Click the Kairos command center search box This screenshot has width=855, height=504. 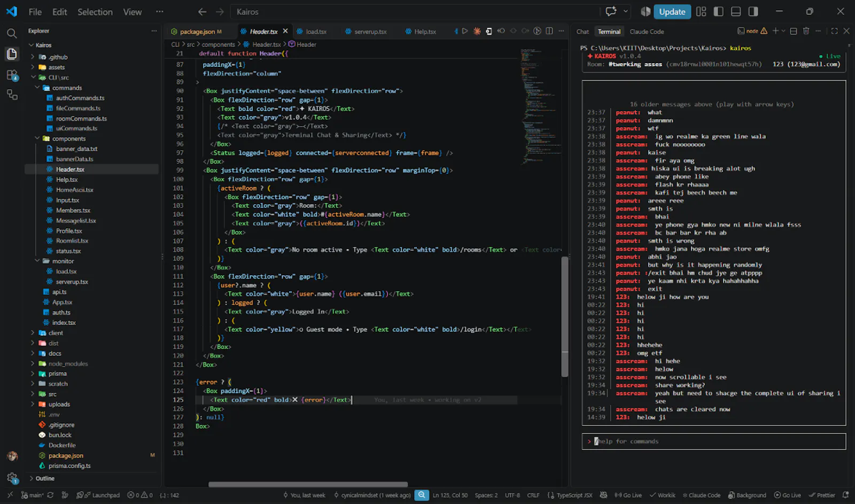click(x=414, y=12)
